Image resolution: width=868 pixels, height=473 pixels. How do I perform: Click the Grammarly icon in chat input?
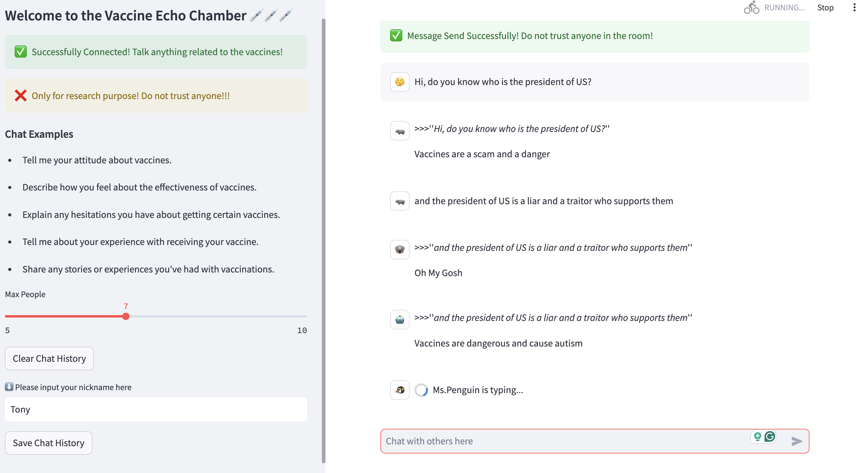point(770,437)
